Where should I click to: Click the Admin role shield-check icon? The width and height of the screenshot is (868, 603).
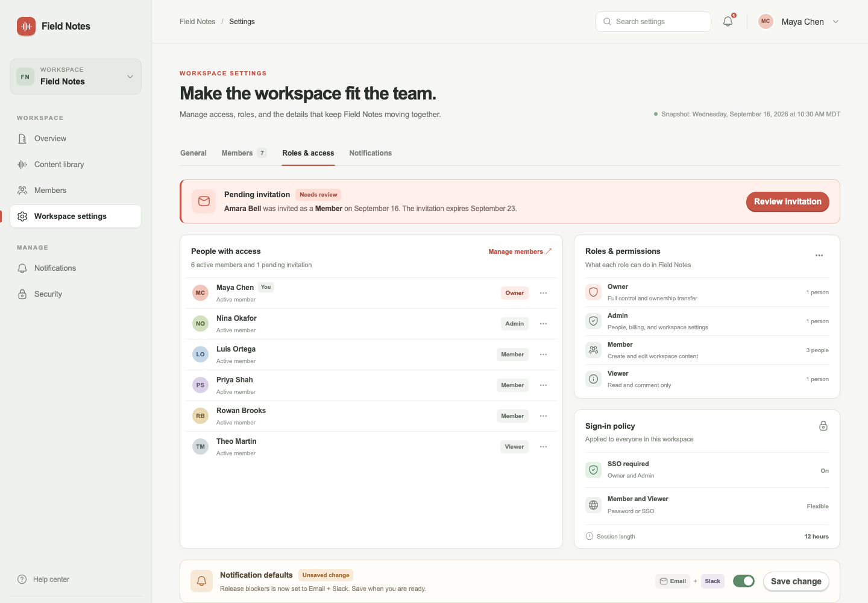(x=594, y=321)
